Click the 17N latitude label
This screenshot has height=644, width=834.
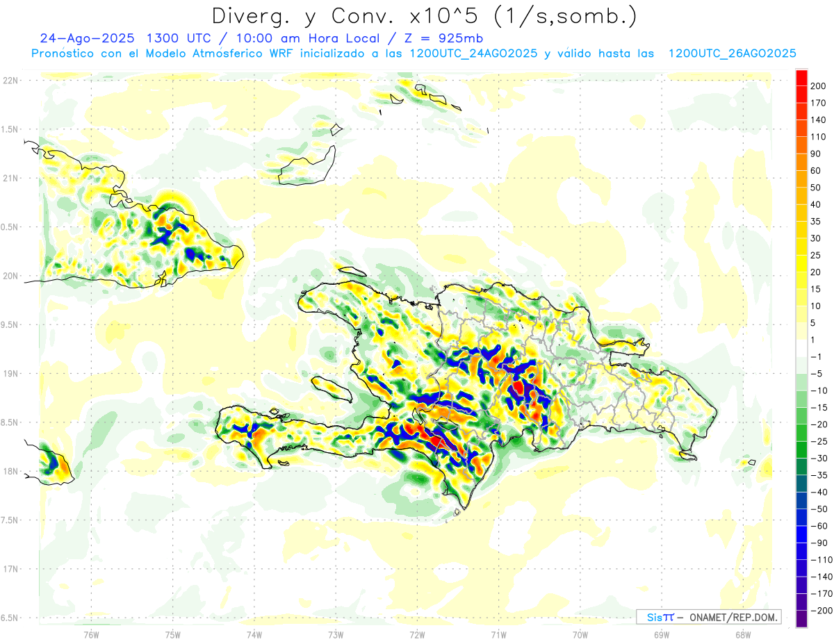click(x=10, y=569)
